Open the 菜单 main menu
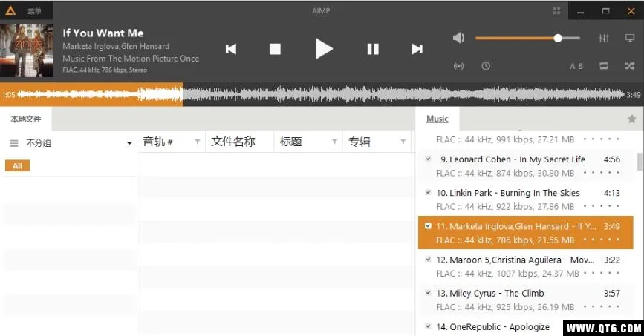 (34, 11)
